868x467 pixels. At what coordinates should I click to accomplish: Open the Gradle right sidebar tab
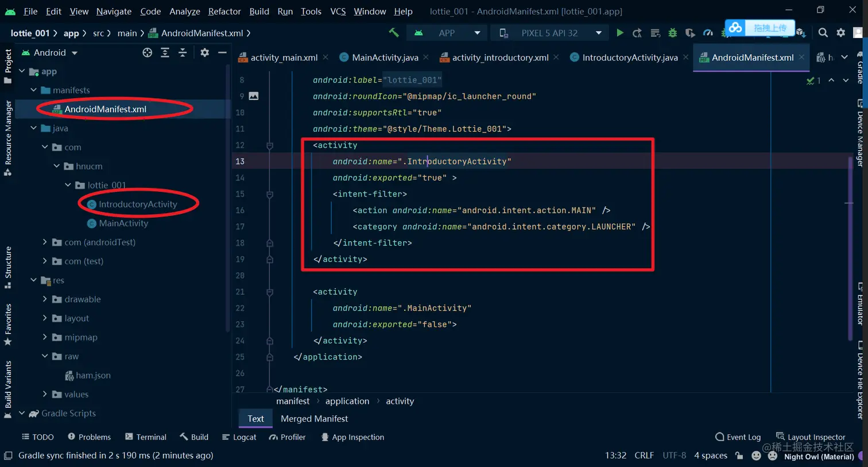point(860,68)
